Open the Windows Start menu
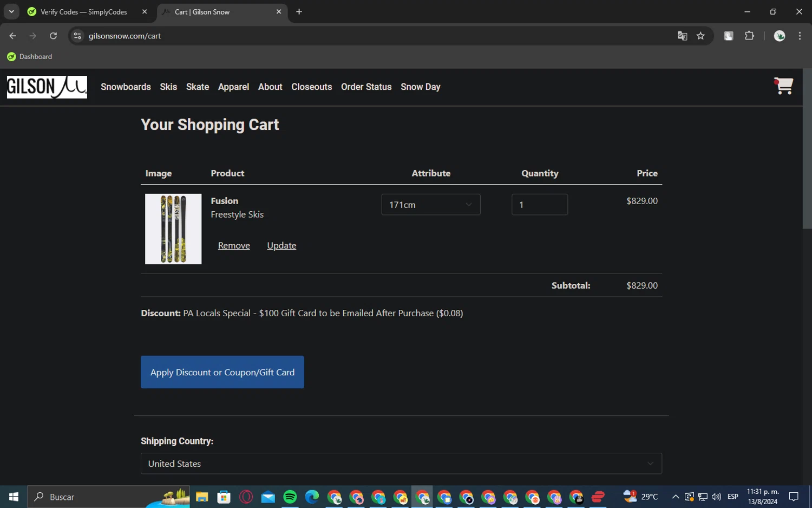 tap(14, 497)
